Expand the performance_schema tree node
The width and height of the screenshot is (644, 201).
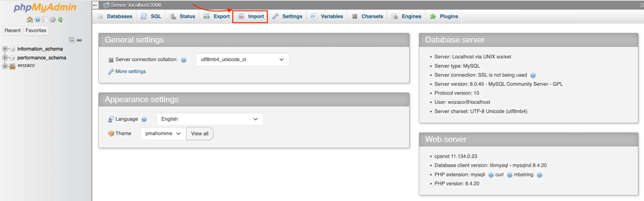[5, 58]
